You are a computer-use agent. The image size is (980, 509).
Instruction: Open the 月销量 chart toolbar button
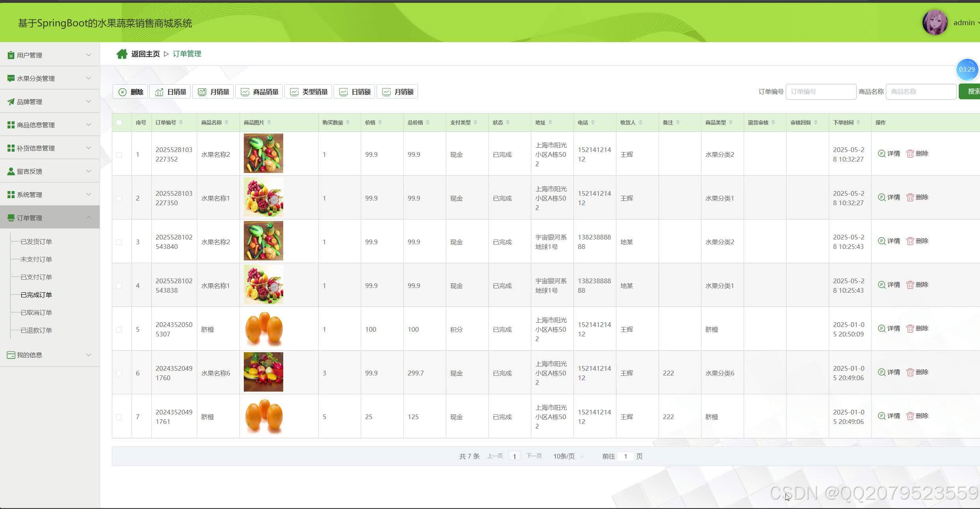(213, 92)
